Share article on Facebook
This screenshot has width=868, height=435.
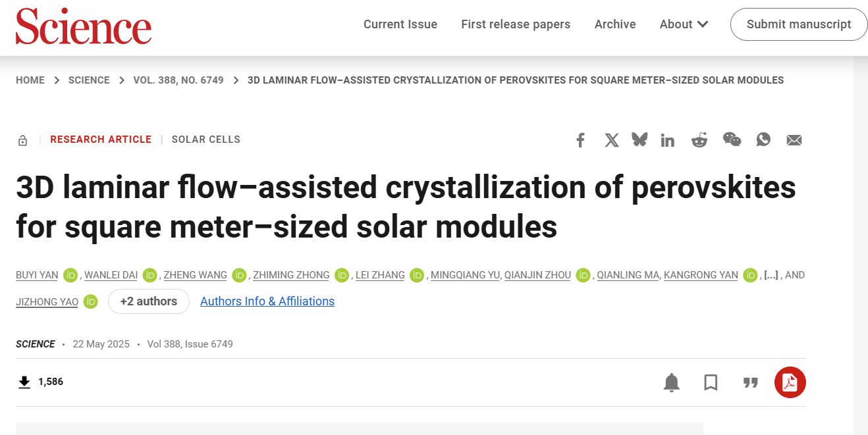tap(580, 140)
